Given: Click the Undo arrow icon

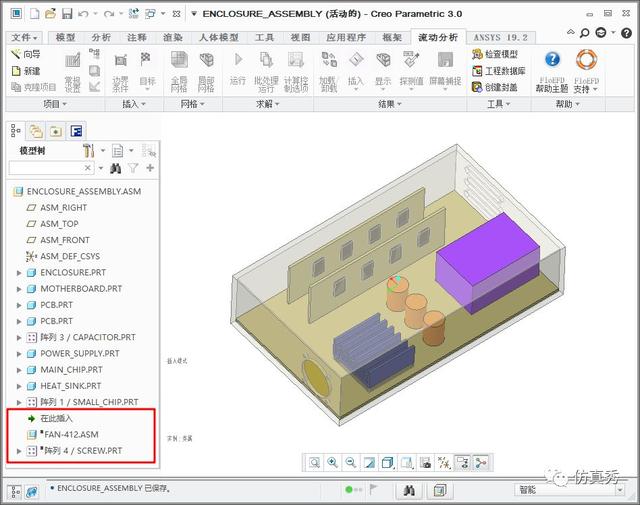Looking at the screenshot, I should (x=83, y=14).
